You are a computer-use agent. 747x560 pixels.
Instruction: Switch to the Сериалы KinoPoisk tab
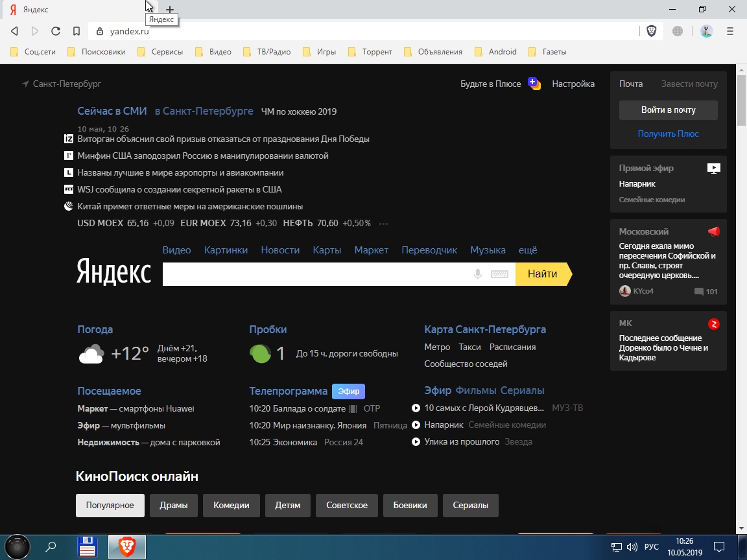tap(470, 506)
